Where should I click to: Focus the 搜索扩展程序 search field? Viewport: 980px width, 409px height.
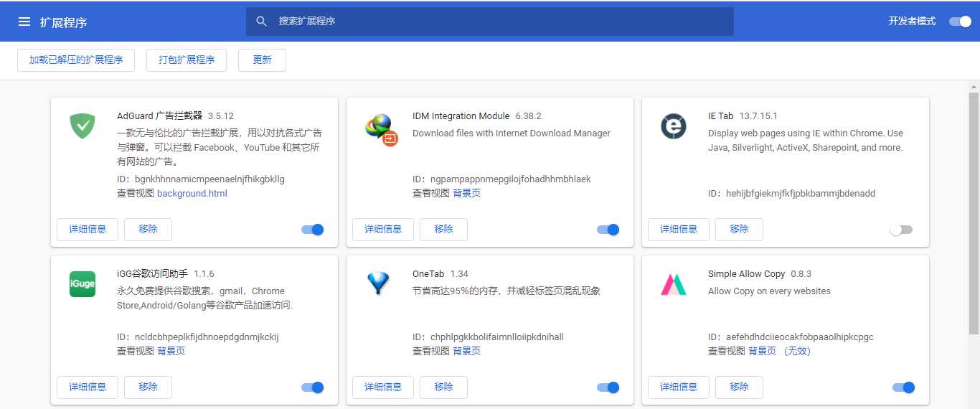tap(490, 22)
